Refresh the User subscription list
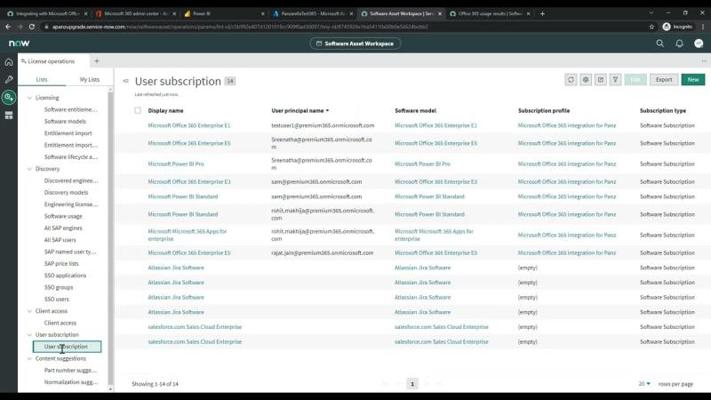 pyautogui.click(x=570, y=79)
